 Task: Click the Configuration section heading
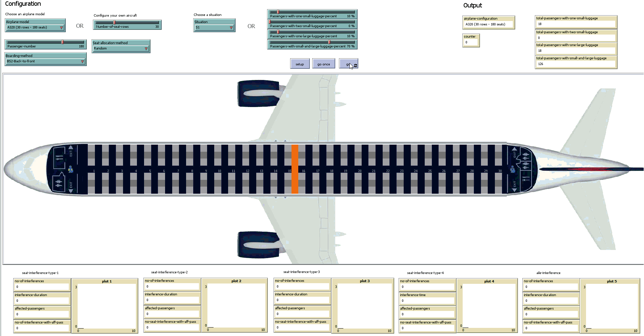pyautogui.click(x=22, y=4)
